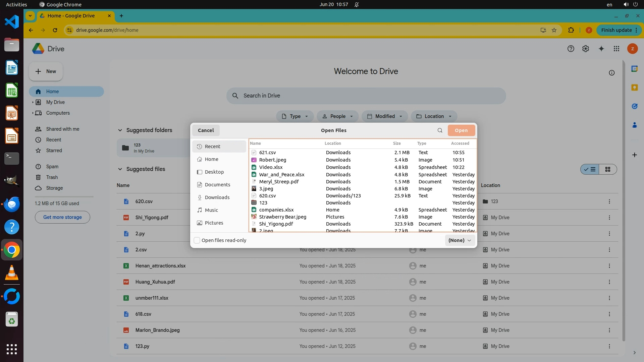
Task: Select 621.csv file in list
Action: pos(267,153)
